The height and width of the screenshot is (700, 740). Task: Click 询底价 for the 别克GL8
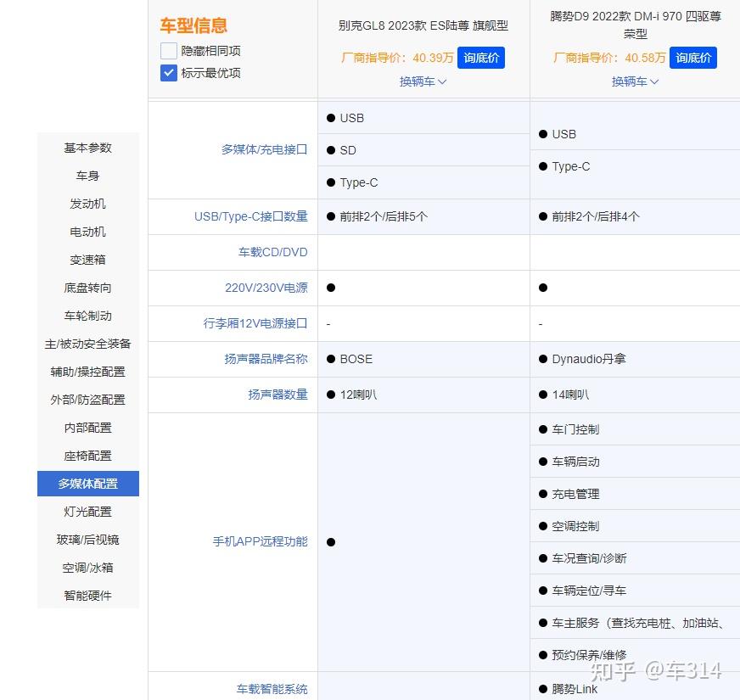(x=481, y=58)
